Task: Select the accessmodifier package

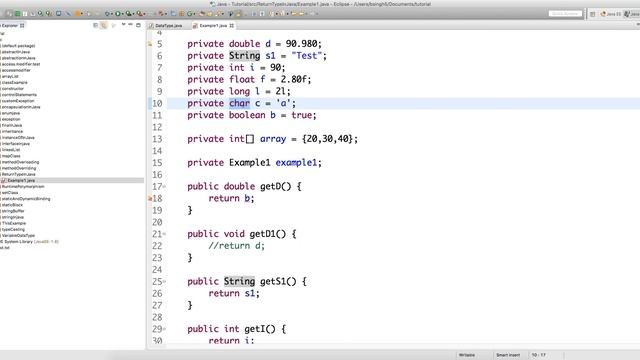Action: [x=16, y=70]
